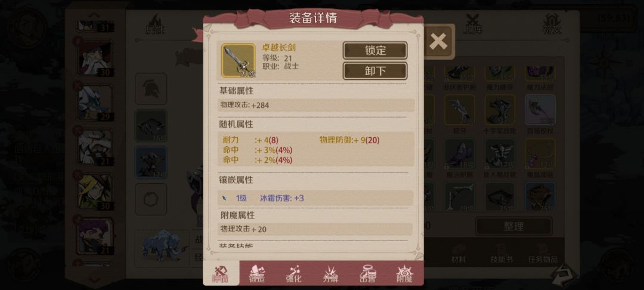Click the helmet equipment slot
644x290 pixels.
coord(151,89)
